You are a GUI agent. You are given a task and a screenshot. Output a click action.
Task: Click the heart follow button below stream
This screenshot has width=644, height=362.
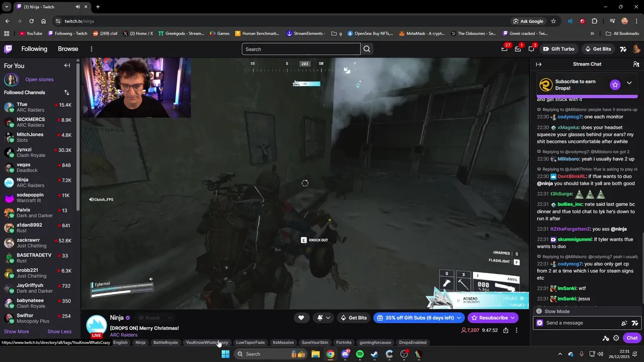point(301,318)
